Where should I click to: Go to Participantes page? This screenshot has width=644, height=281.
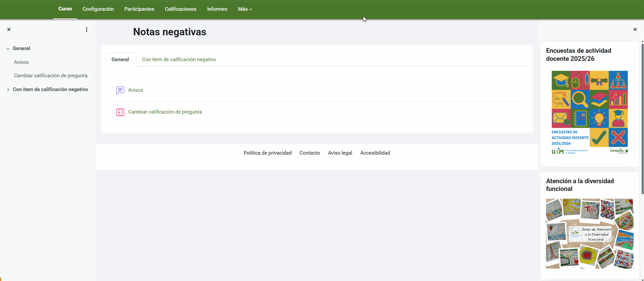point(139,9)
